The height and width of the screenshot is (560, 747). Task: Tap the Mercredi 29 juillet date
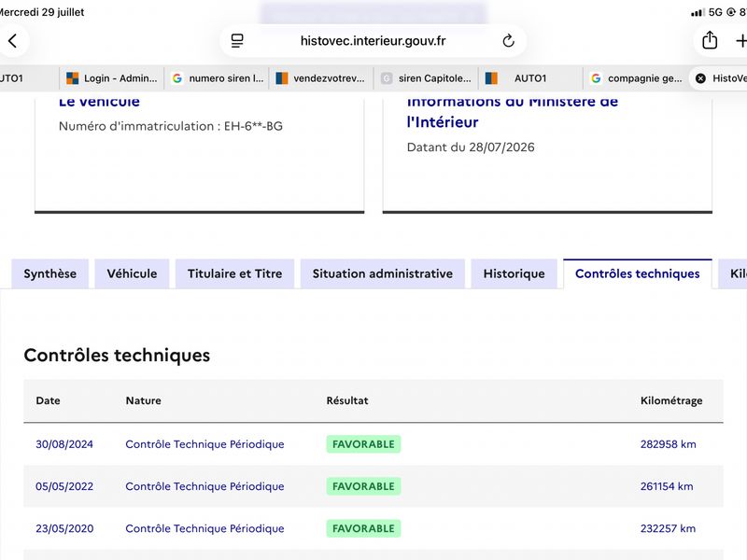click(x=42, y=12)
